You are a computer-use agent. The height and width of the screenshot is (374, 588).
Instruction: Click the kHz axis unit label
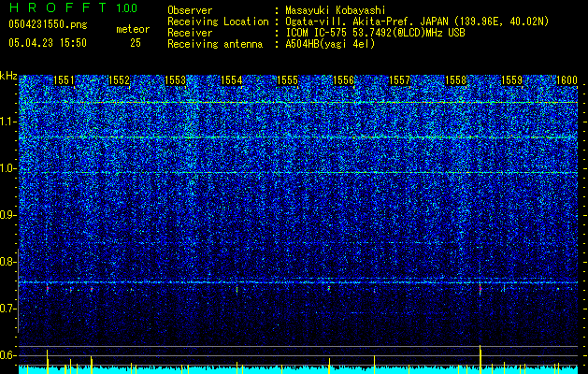point(8,76)
